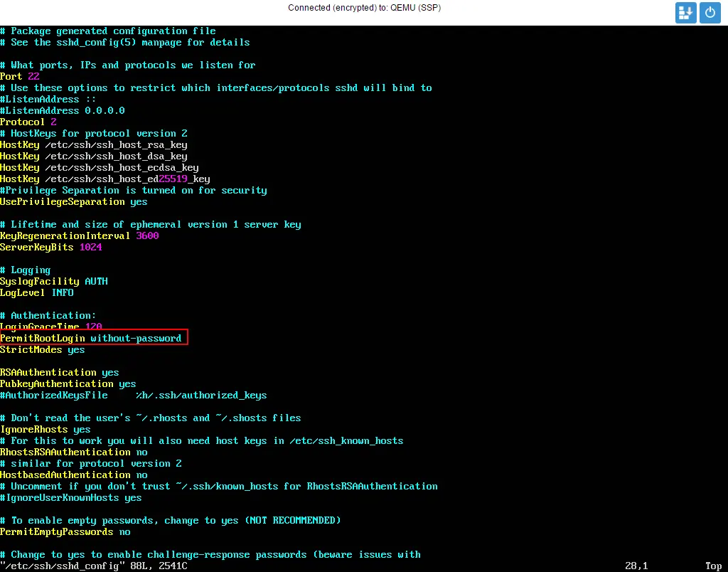Click the '# What ports, IPs and protocols' comment
728x572 pixels.
[x=128, y=65]
